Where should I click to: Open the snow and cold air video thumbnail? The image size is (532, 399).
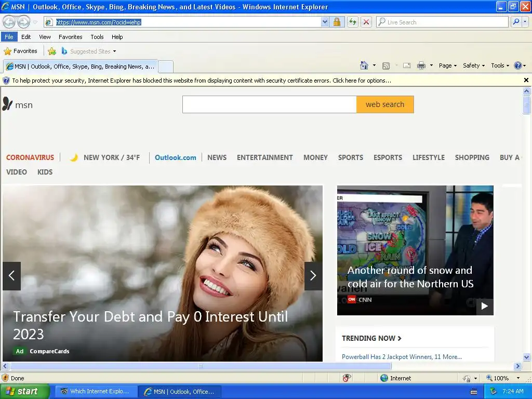point(415,250)
